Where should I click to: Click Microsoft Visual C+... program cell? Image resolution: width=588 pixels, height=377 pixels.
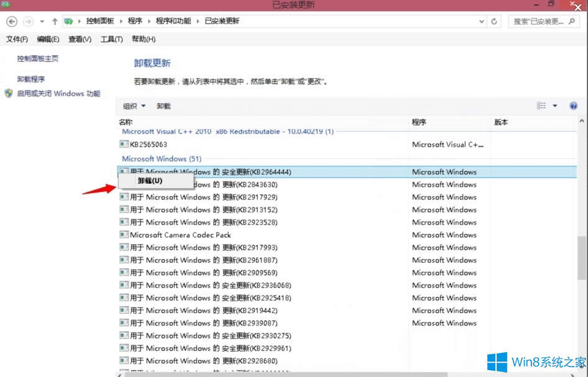click(448, 145)
